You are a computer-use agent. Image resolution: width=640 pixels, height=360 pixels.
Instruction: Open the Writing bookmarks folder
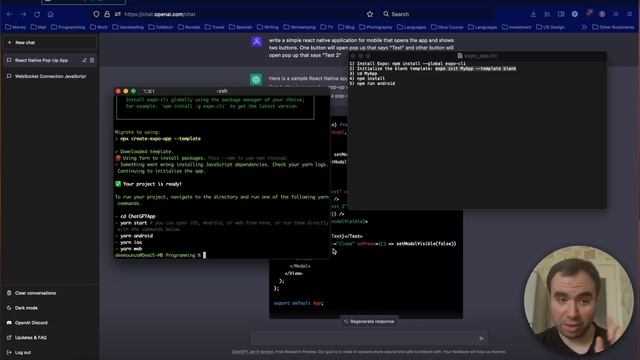point(267,27)
